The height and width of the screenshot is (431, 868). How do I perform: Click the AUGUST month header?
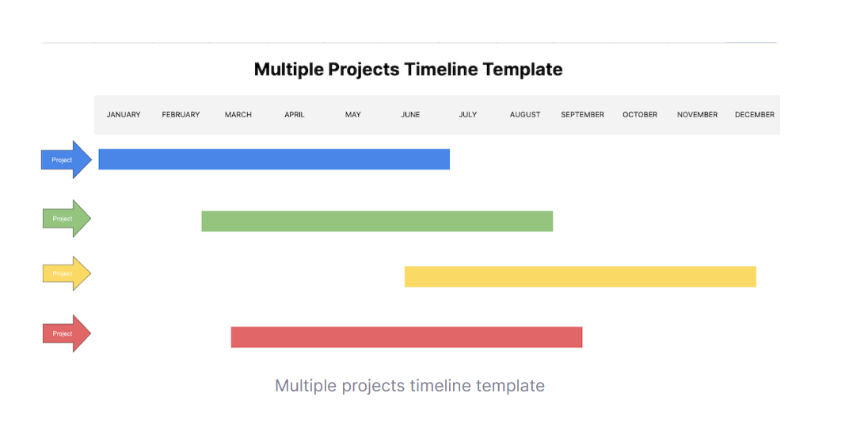525,115
